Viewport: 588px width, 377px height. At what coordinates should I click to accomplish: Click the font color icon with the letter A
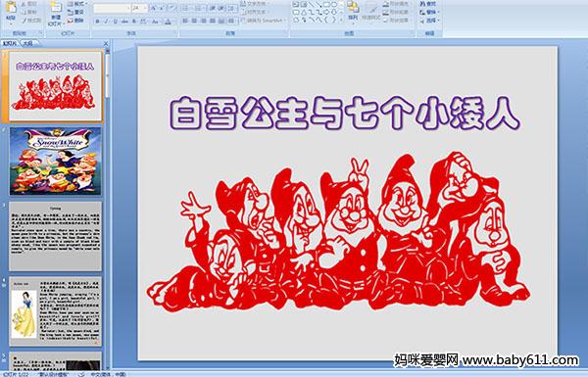[x=168, y=22]
